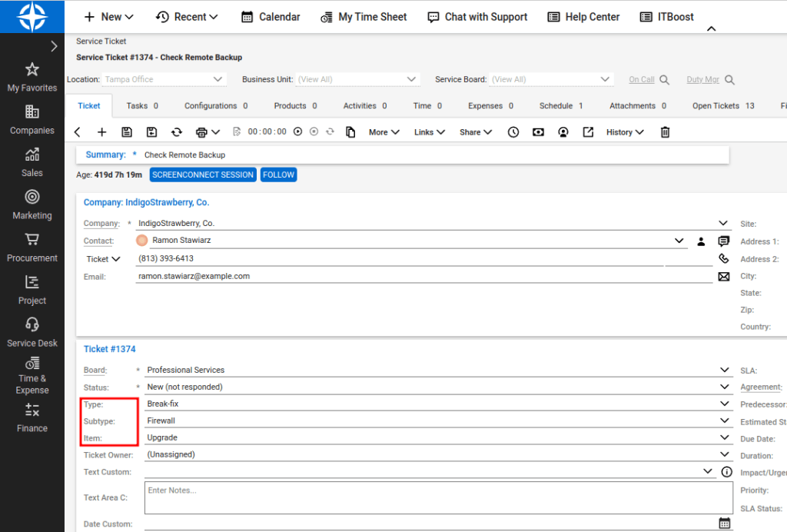787x532 pixels.
Task: Save the ticket using the save icon
Action: pos(125,131)
